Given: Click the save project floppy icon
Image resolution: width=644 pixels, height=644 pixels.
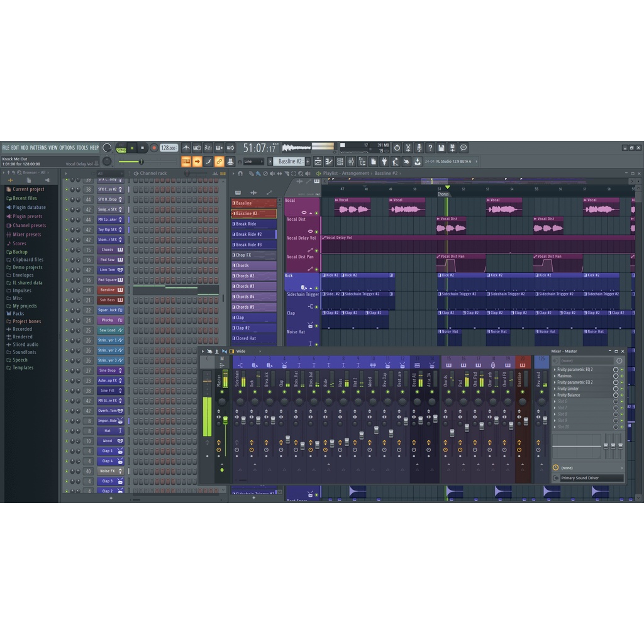Looking at the screenshot, I should [441, 148].
